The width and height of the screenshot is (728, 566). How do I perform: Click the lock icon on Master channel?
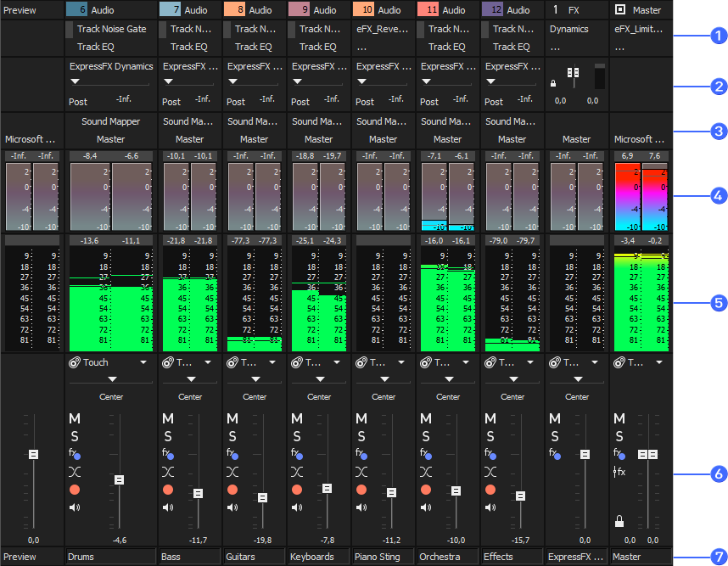click(620, 521)
